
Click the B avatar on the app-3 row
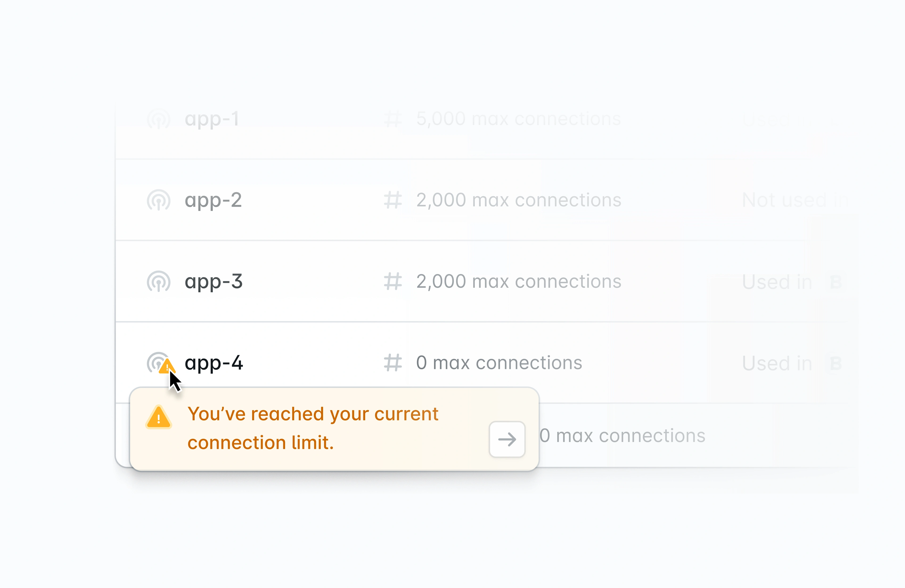[x=835, y=282]
